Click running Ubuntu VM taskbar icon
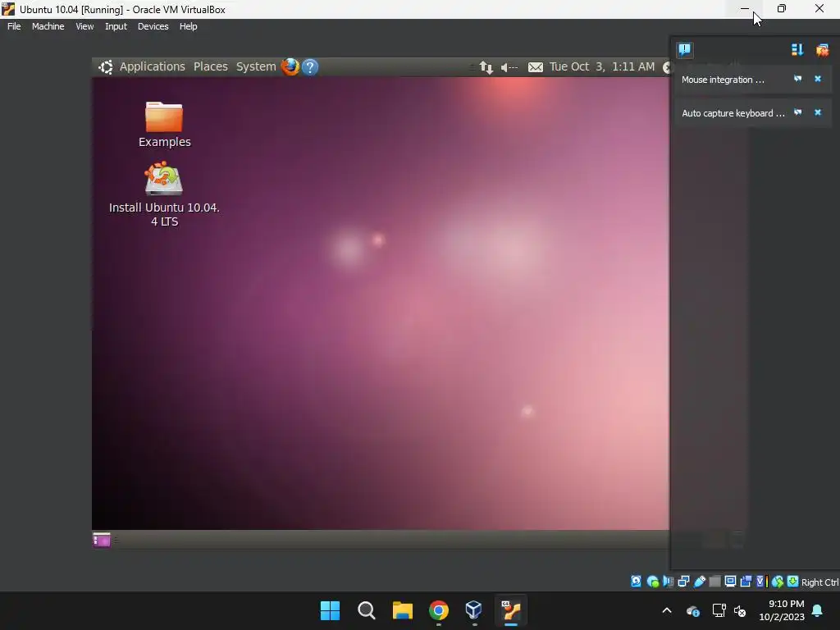The width and height of the screenshot is (840, 630). 510,610
